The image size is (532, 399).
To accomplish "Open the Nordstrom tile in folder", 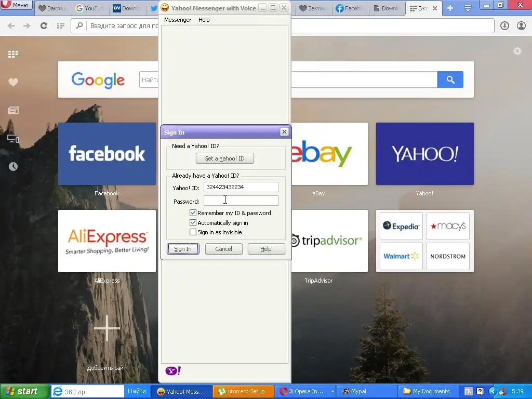I will (x=448, y=256).
